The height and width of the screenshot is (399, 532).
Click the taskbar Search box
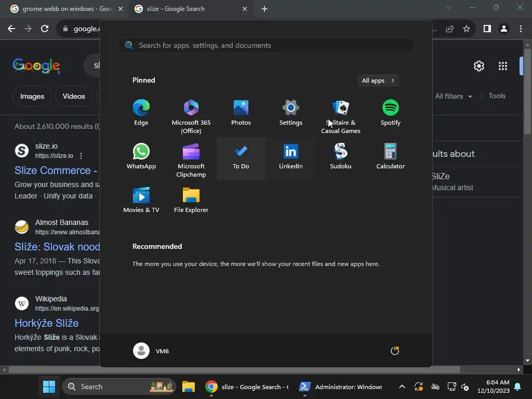pyautogui.click(x=119, y=387)
